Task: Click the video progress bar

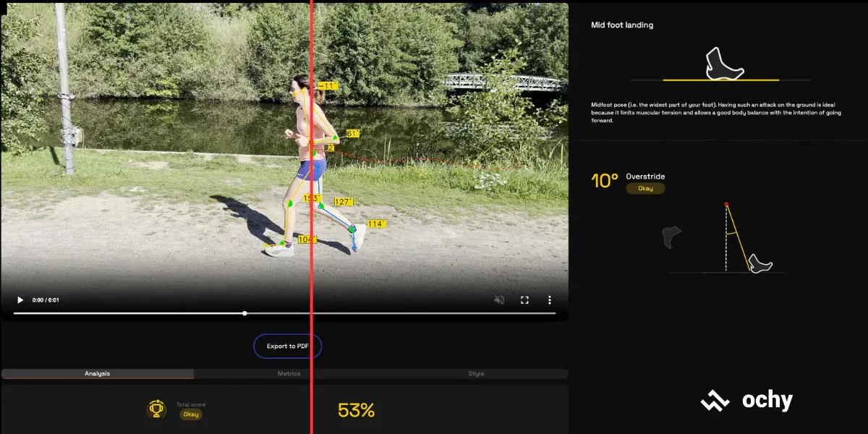Action: 284,313
